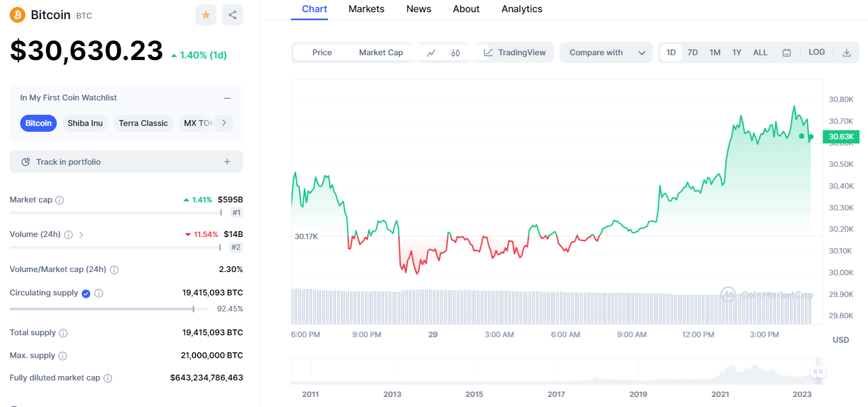
Task: Open the Analytics tab
Action: [522, 9]
